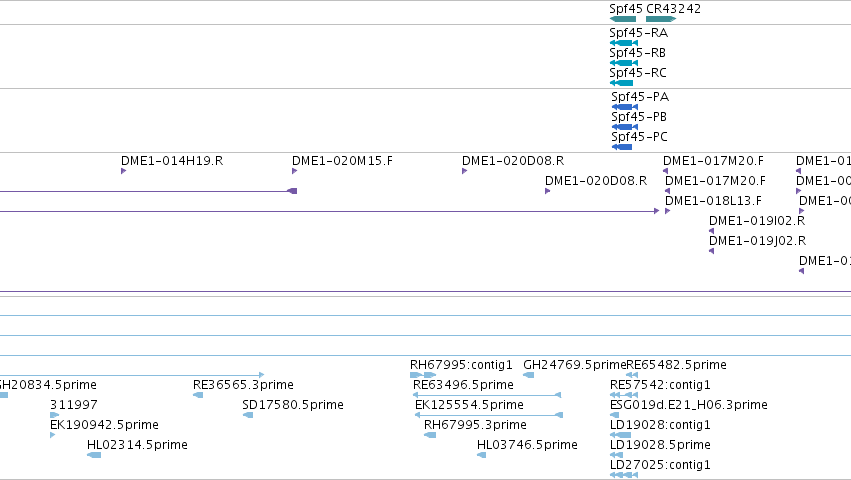Viewport: 851px width, 480px height.
Task: Select the DME1-018L13.F feature label
Action: point(713,201)
